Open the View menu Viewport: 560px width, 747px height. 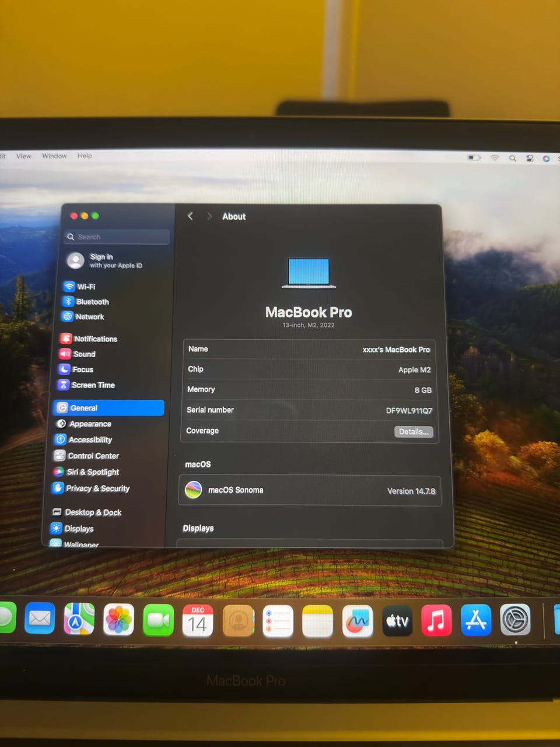coord(24,156)
